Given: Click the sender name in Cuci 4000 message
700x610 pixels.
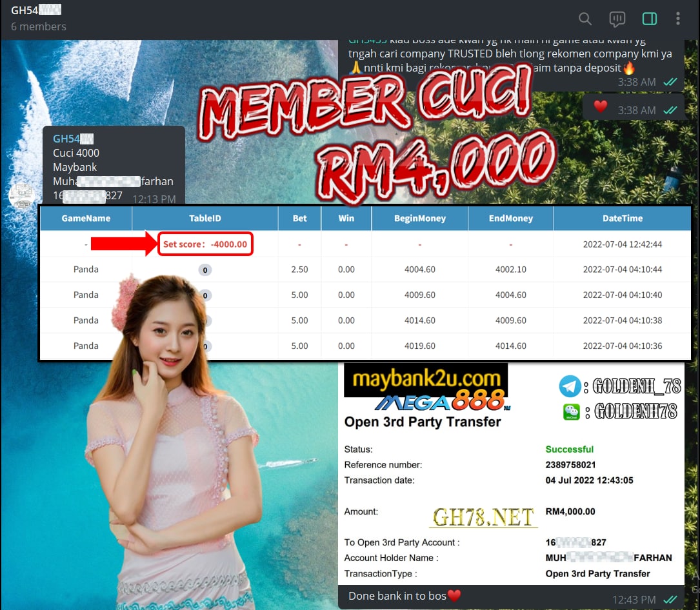Looking at the screenshot, I should [x=73, y=139].
